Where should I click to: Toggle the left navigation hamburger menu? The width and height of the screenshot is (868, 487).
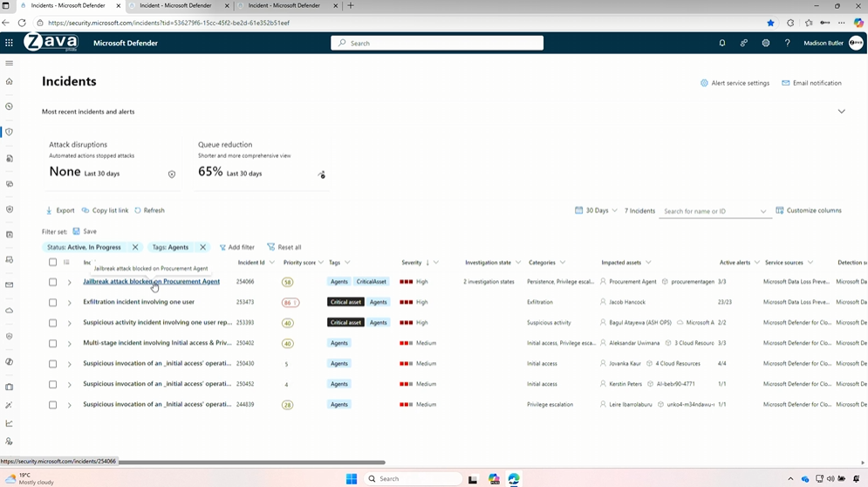[9, 63]
